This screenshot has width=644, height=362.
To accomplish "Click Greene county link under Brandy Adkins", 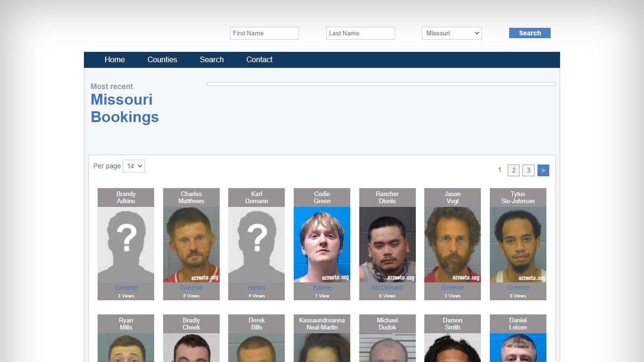I will click(126, 288).
